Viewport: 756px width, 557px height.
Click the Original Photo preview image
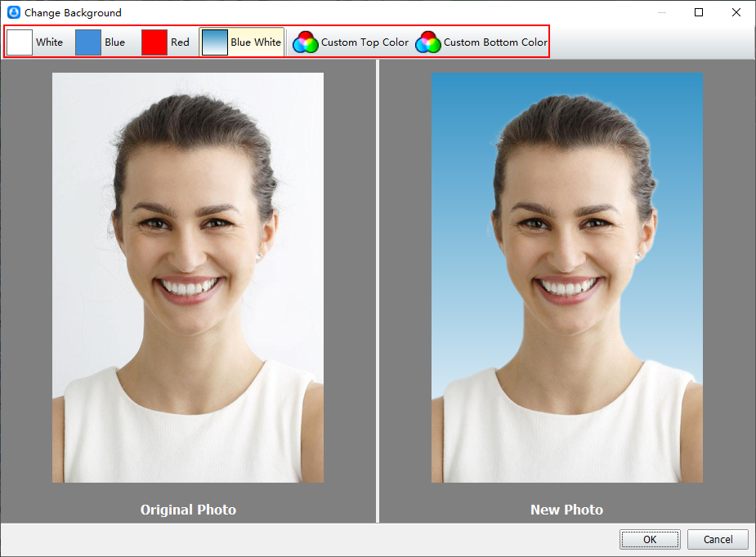[x=188, y=278]
